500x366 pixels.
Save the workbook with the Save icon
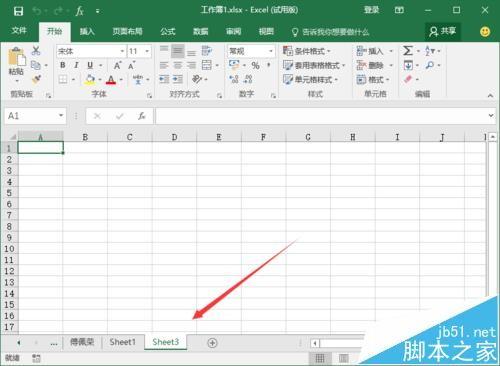tap(18, 11)
